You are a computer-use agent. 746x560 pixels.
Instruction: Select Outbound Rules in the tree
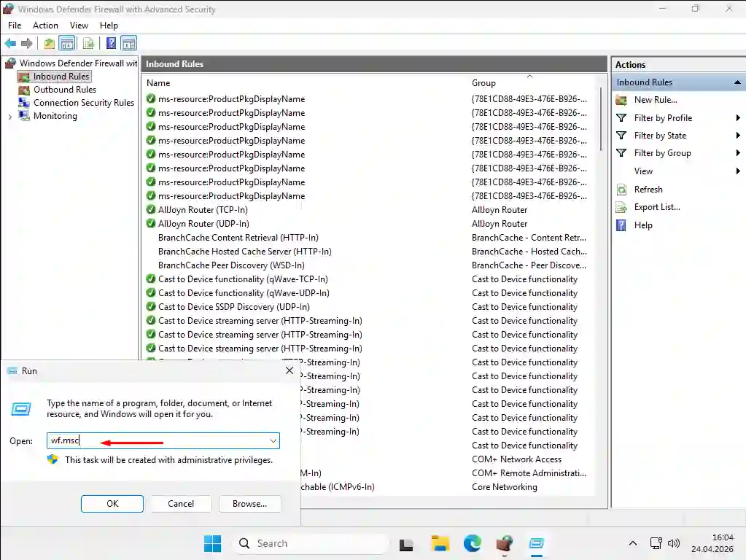[65, 90]
